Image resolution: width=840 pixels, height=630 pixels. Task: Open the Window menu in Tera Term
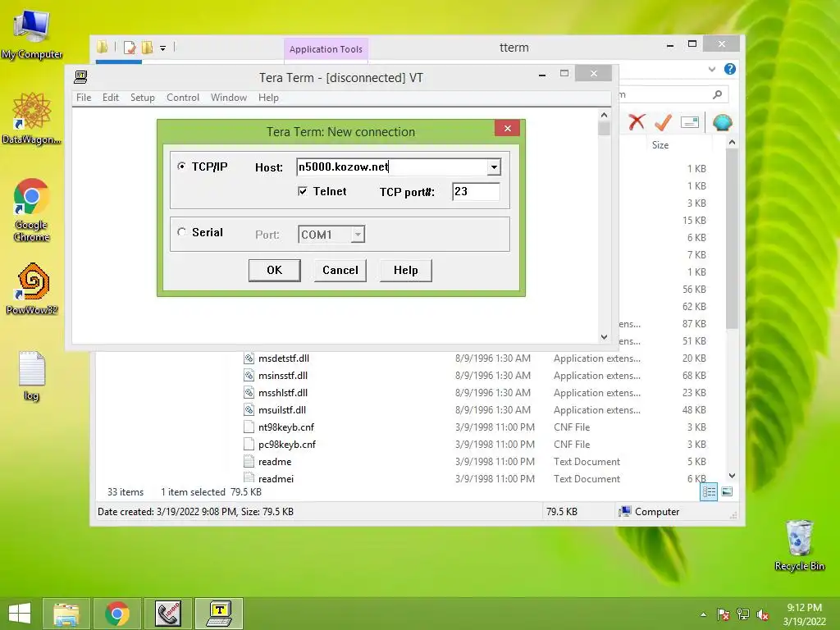click(x=229, y=98)
